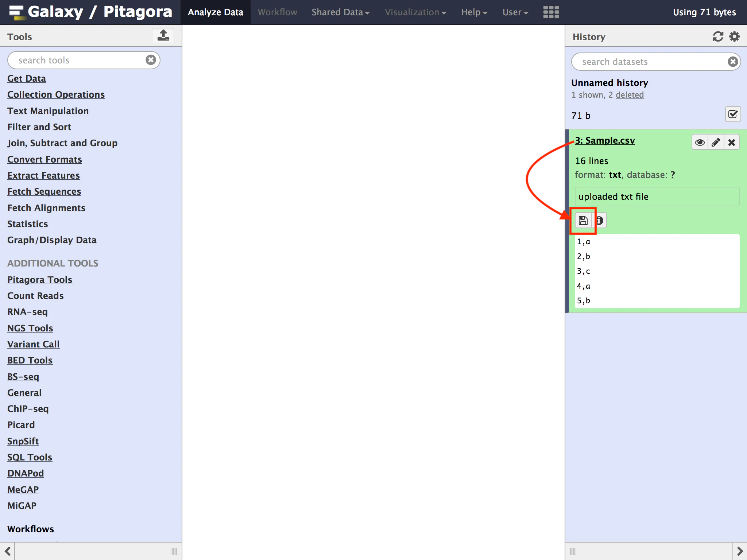Open the Statistics tool section
747x560 pixels.
click(28, 224)
